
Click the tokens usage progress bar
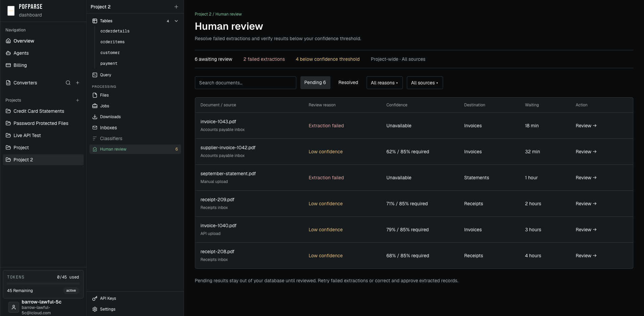43,284
